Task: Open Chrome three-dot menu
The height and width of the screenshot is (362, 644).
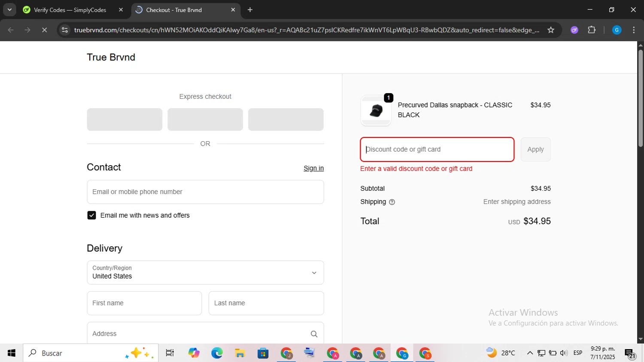Action: pos(634,30)
